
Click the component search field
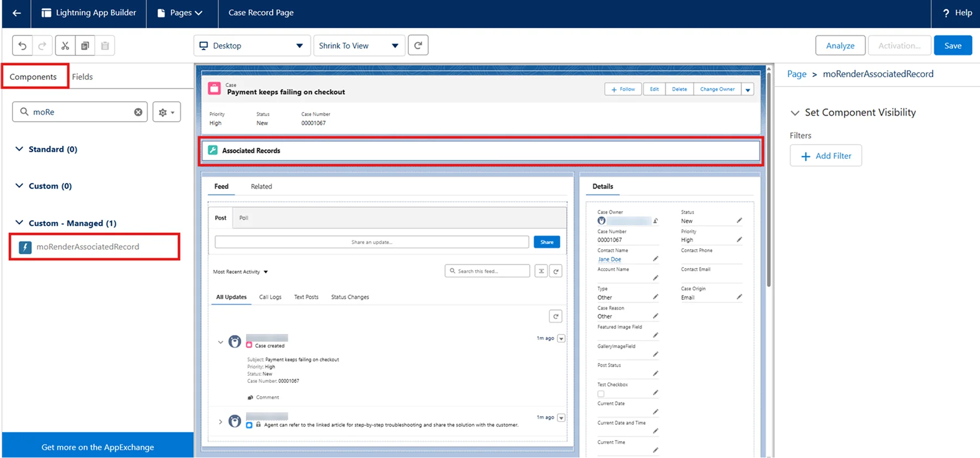coord(80,112)
